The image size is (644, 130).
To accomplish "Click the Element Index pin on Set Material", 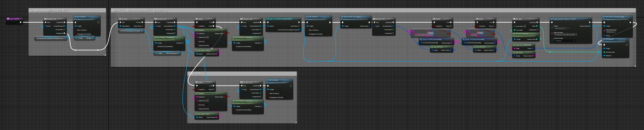I will tap(604, 52).
